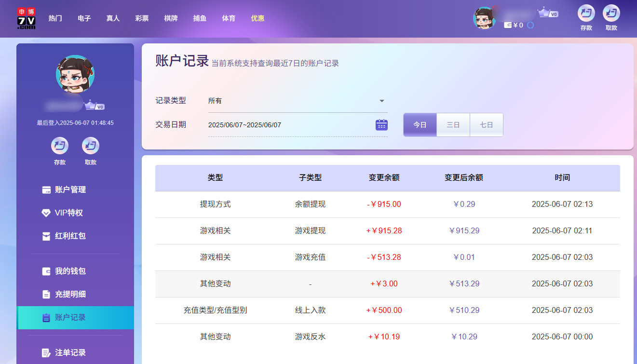Go to the 优惠 promotions menu item
Screen dimensions: 637x364
[x=258, y=18]
